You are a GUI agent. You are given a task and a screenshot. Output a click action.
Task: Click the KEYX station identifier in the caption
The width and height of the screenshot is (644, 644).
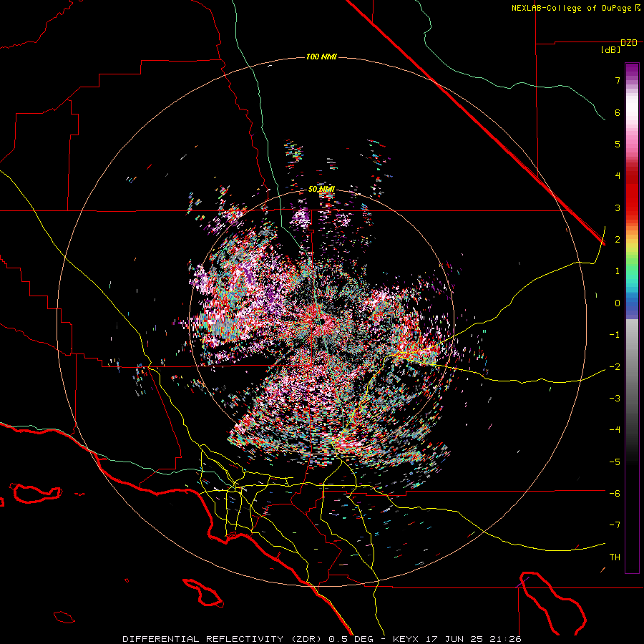click(x=406, y=639)
